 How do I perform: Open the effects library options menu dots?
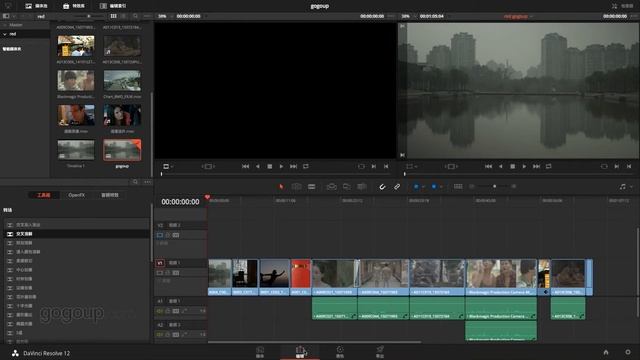(x=147, y=182)
